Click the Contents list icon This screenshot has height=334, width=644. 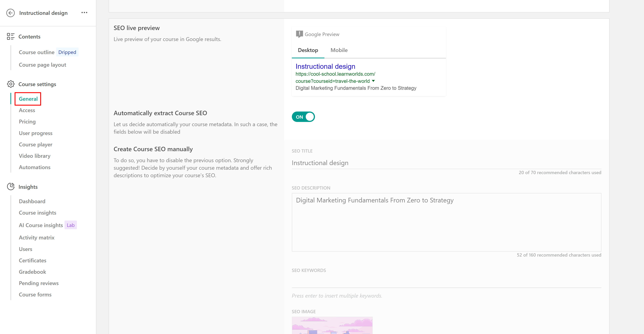click(11, 36)
